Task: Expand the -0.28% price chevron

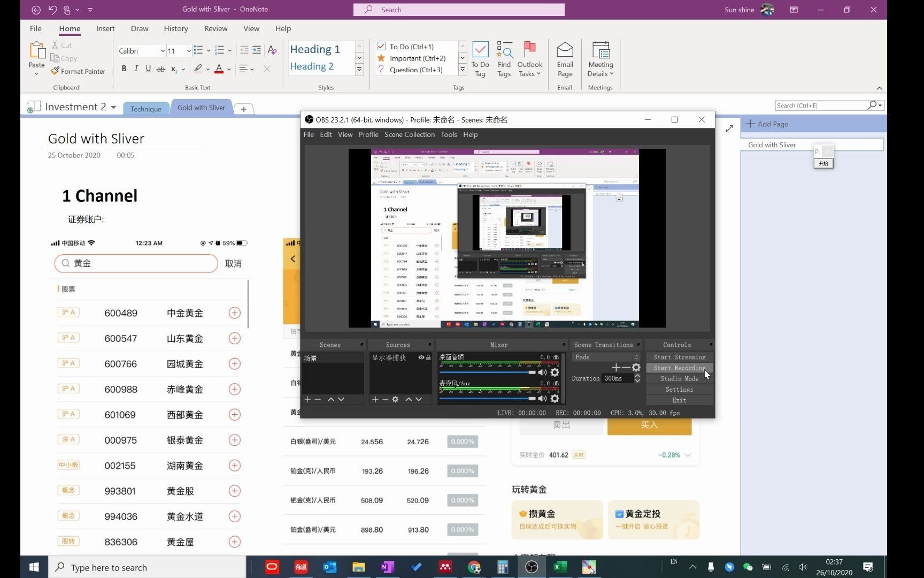Action: pyautogui.click(x=688, y=455)
